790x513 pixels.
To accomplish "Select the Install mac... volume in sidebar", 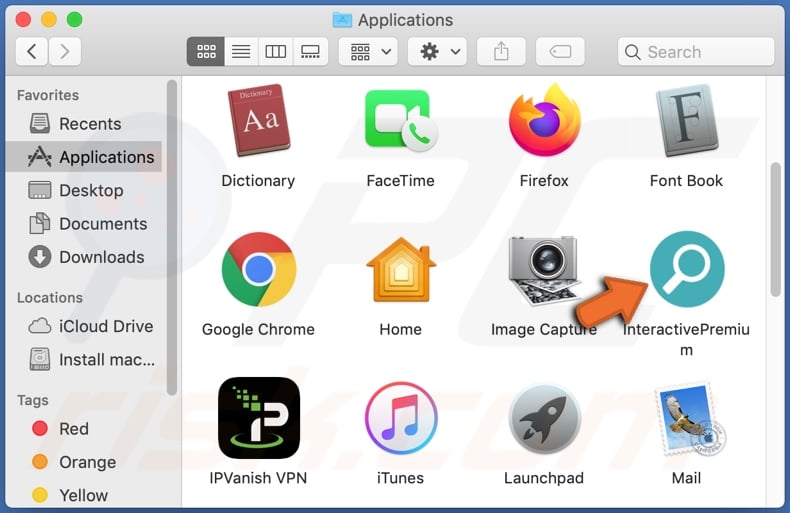I will coord(84,359).
